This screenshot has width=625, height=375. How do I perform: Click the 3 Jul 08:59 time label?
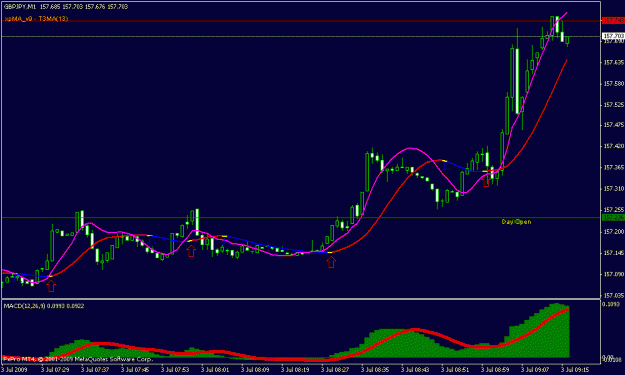click(495, 370)
